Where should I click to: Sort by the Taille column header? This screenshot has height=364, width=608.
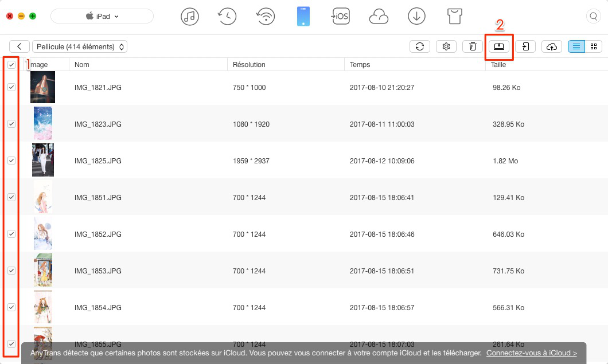tap(498, 64)
